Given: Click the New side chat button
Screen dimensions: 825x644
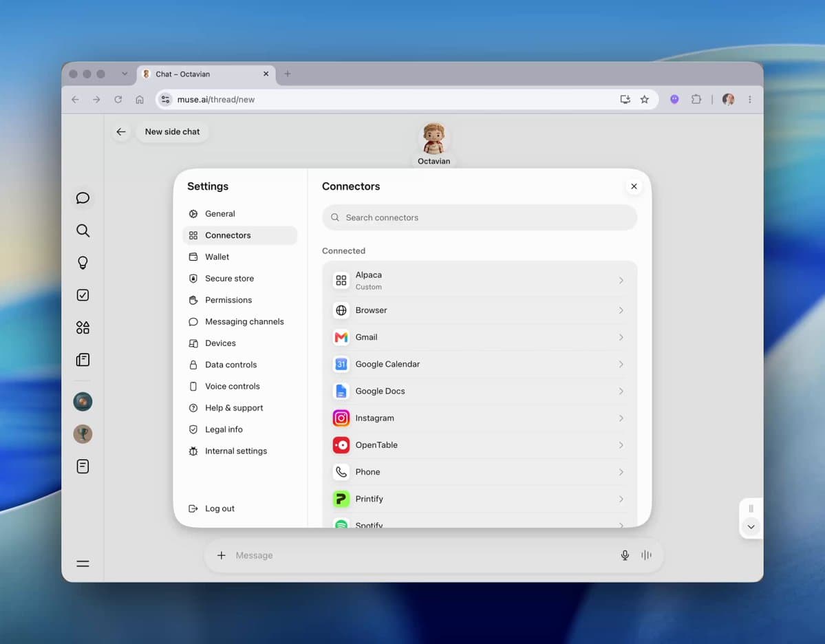Looking at the screenshot, I should (172, 131).
